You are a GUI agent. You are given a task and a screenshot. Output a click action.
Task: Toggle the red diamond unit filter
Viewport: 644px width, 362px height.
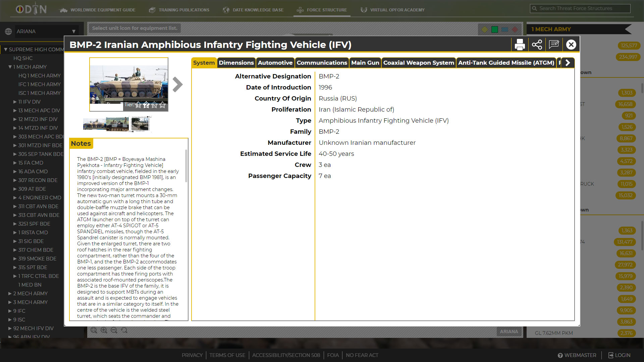point(515,29)
